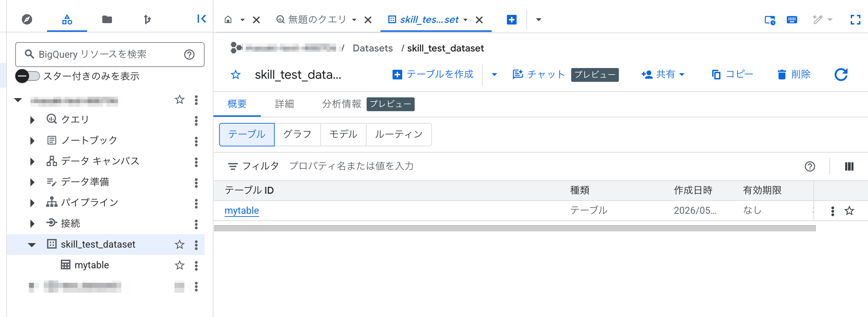The height and width of the screenshot is (317, 868).
Task: Switch to the 概要 tab
Action: click(237, 104)
